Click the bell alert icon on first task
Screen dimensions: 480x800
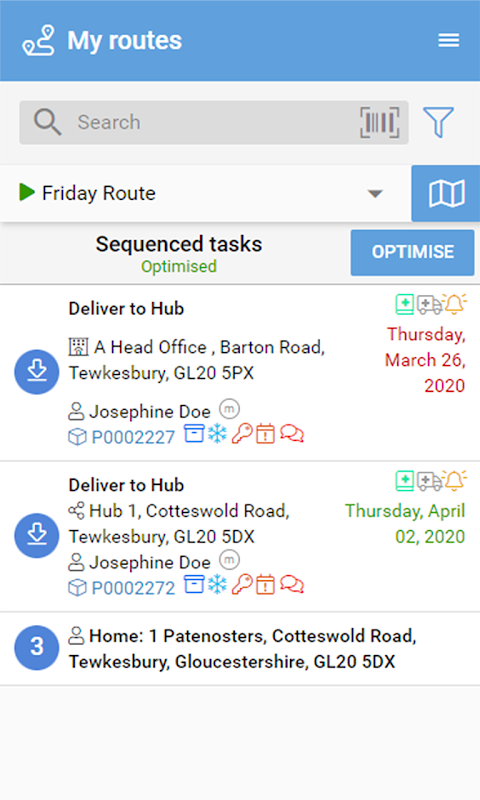point(454,304)
